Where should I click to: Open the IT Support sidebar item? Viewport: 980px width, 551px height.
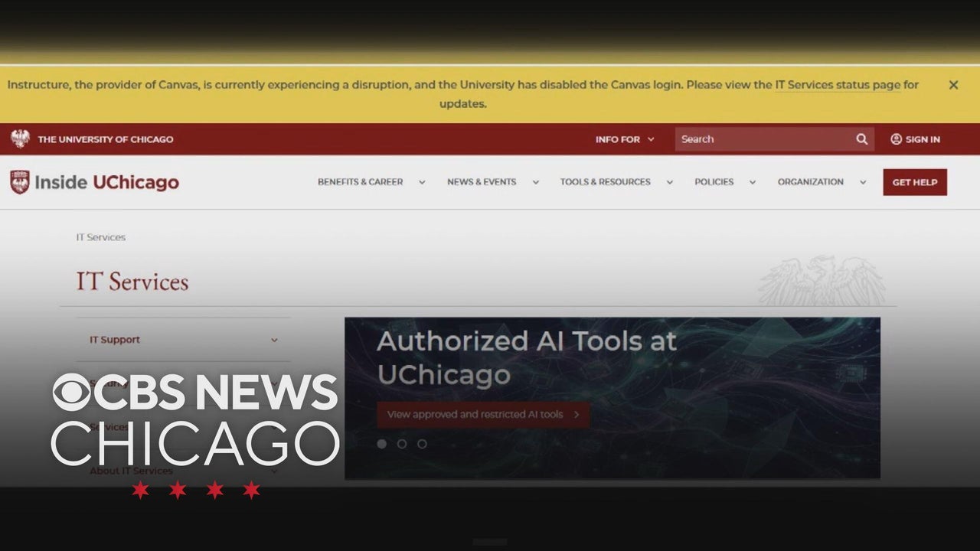(x=115, y=340)
